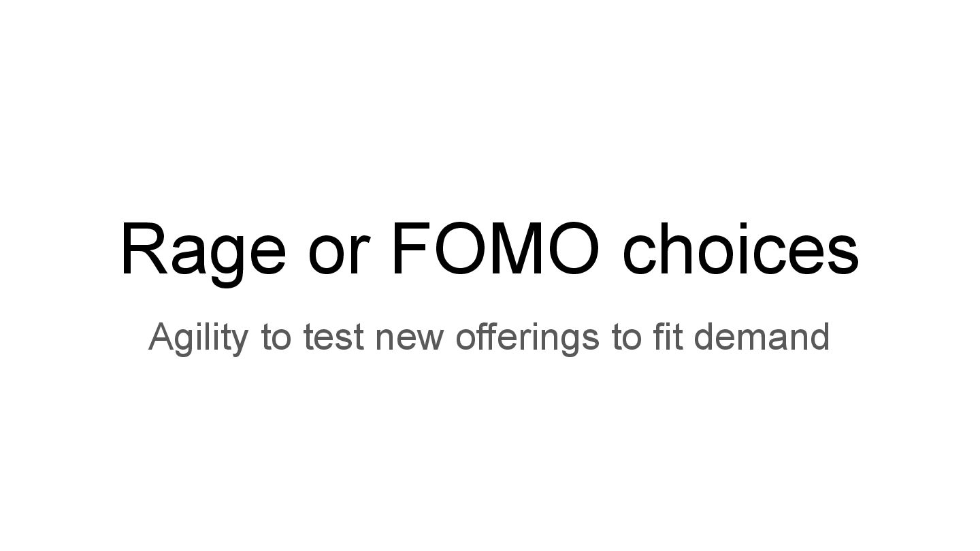Click the word 'FOMO' in the title

[497, 249]
